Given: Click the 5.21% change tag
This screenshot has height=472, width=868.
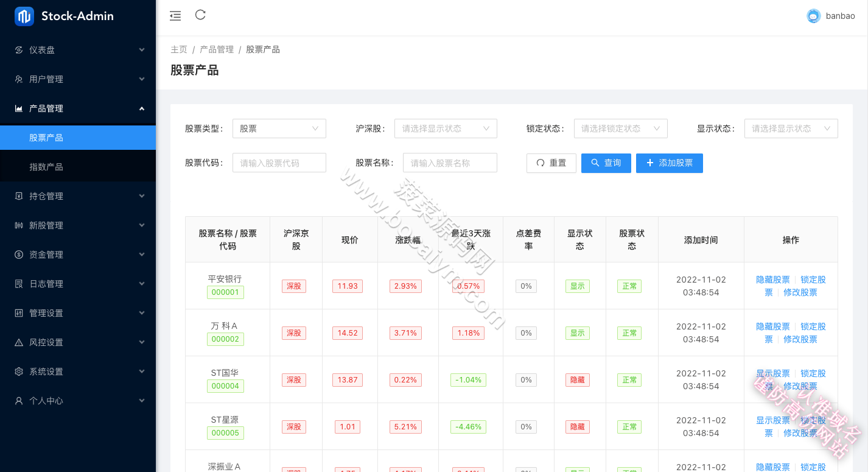Looking at the screenshot, I should (405, 427).
